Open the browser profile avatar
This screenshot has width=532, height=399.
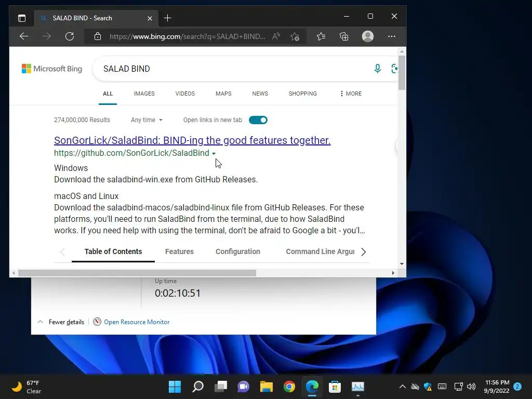coord(368,36)
